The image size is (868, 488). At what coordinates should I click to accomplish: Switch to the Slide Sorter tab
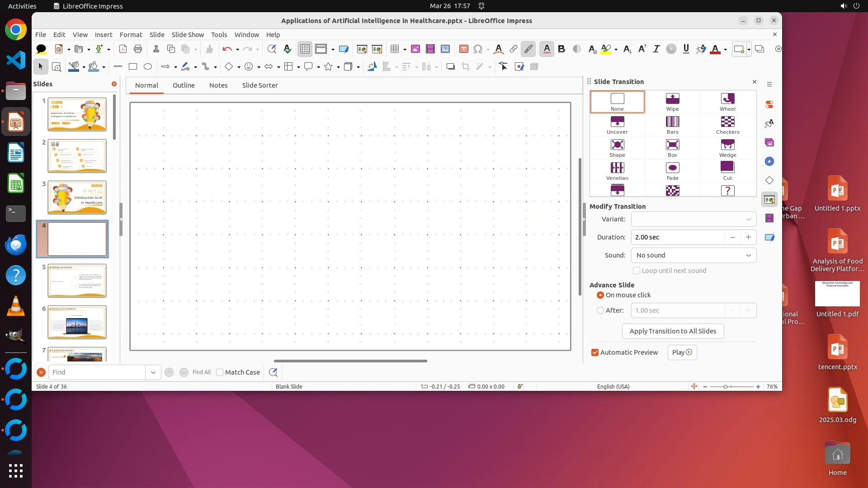[259, 85]
